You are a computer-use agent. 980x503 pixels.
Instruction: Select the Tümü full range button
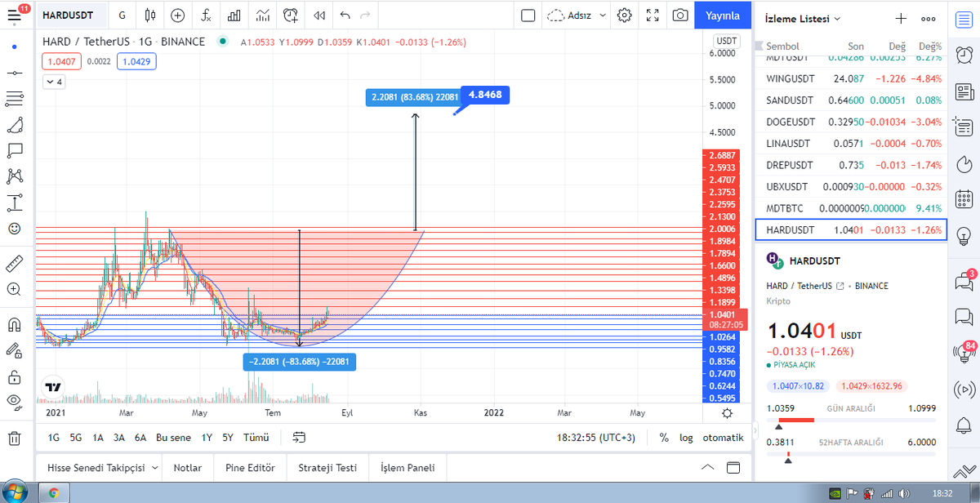(256, 438)
